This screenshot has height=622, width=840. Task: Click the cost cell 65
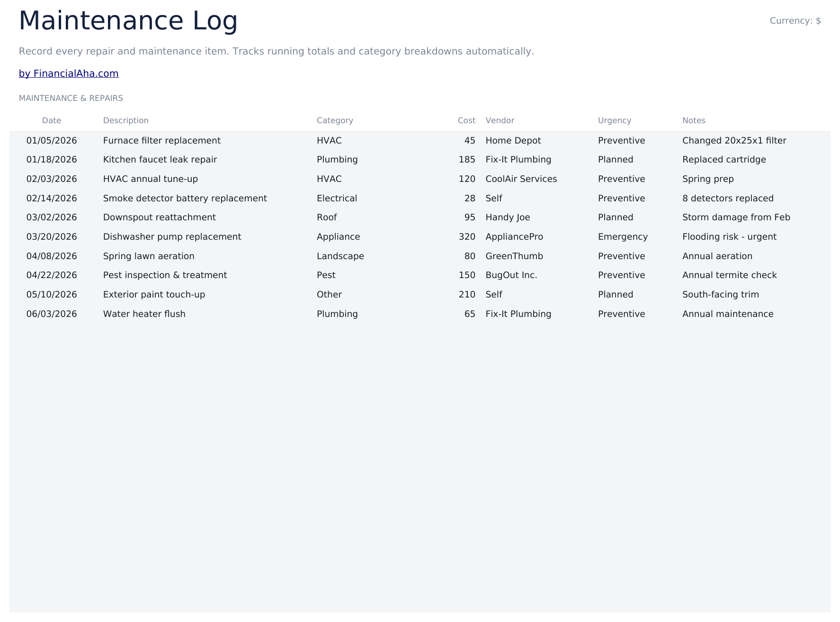(470, 314)
